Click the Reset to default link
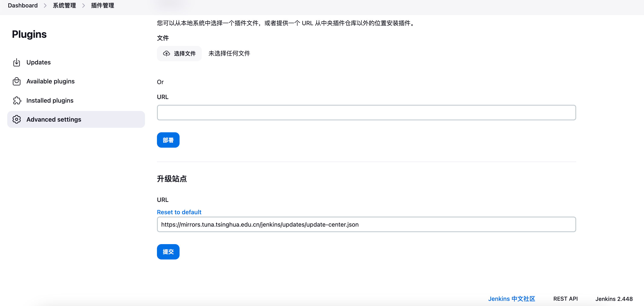The image size is (644, 306). click(x=179, y=212)
